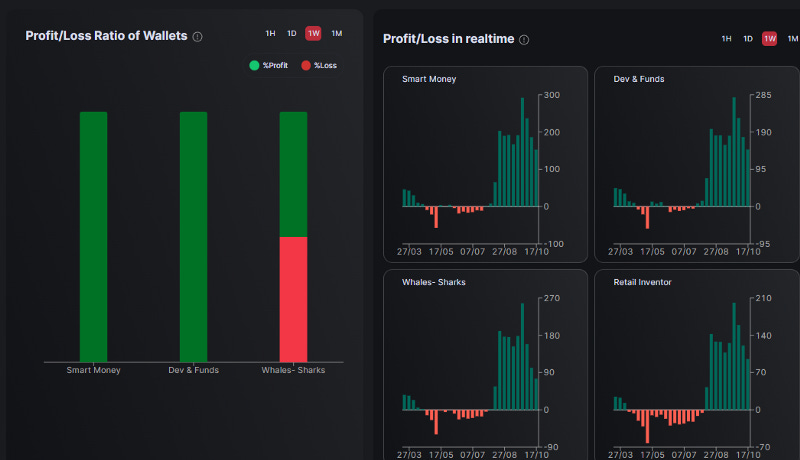The width and height of the screenshot is (800, 460).
Task: Open info icon beside Profit/Loss in realtime
Action: pyautogui.click(x=524, y=40)
